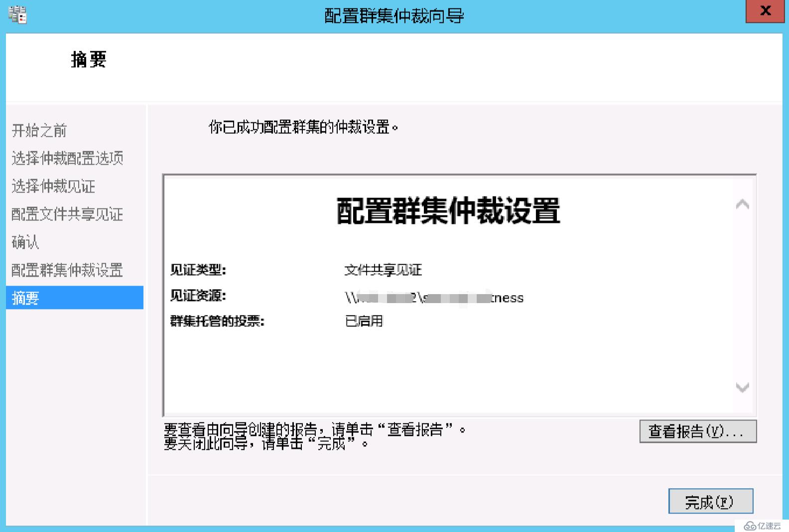
Task: Click the 见证类型: label
Action: [x=198, y=270]
